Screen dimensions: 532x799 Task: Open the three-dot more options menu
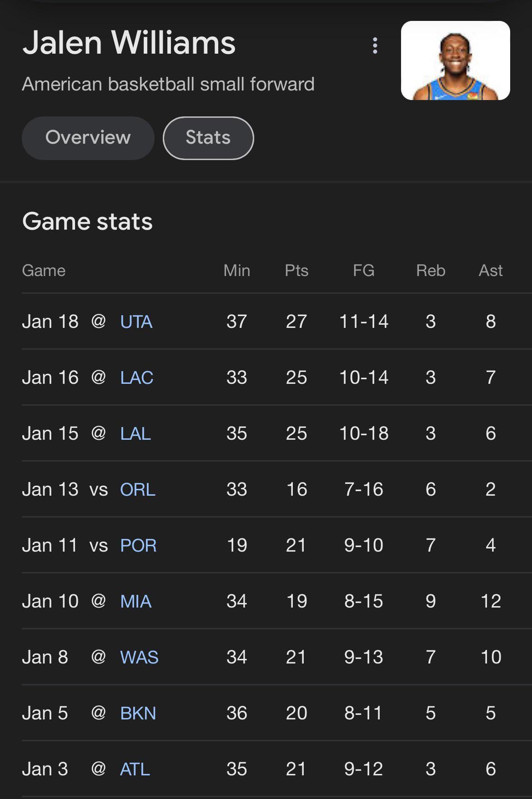coord(375,45)
